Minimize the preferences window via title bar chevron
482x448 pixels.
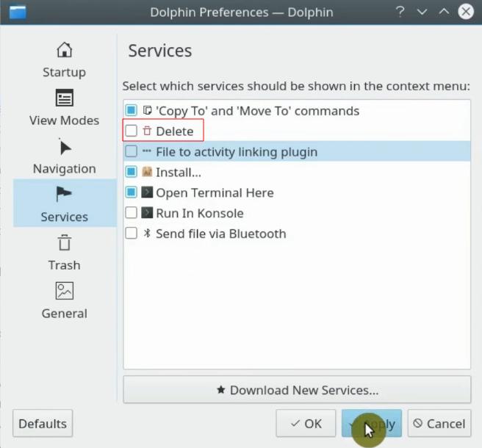422,12
